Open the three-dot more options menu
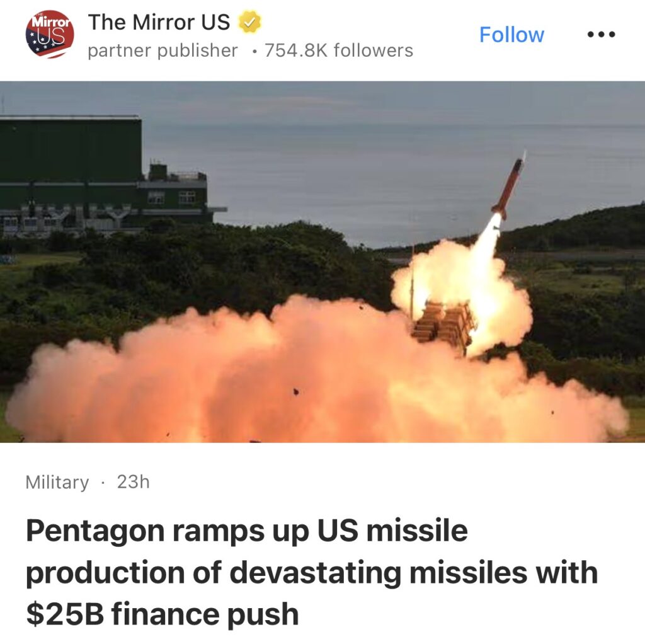The height and width of the screenshot is (644, 645). pyautogui.click(x=601, y=35)
